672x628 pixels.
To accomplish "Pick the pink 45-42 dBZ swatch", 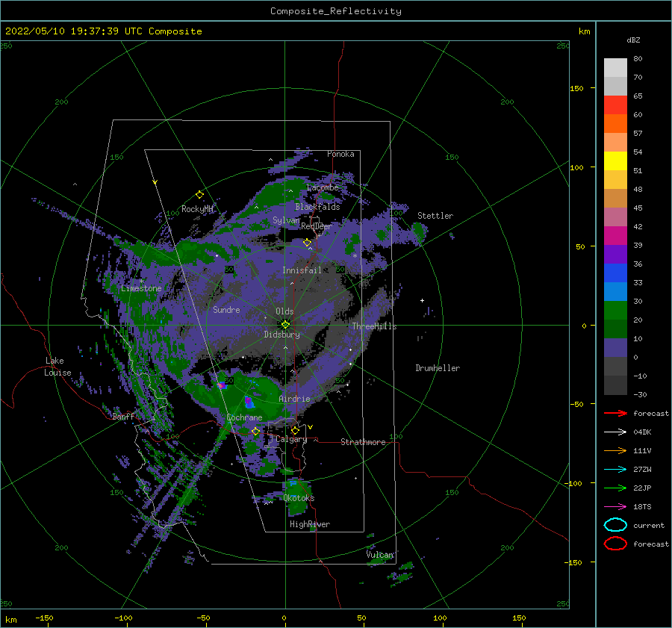I will [x=615, y=217].
